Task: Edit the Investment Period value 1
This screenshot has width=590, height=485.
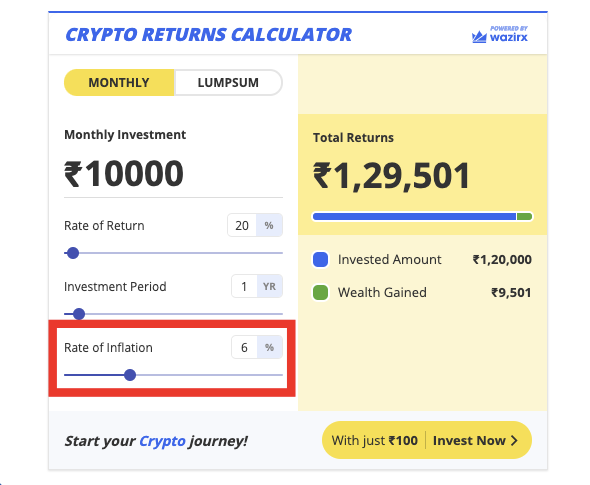Action: pyautogui.click(x=244, y=286)
